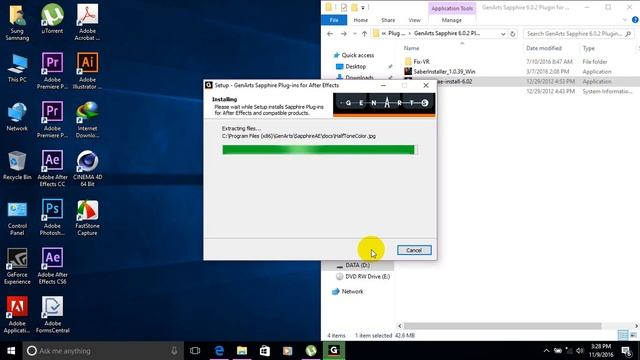Select the Adobe FormsCentral icon

[x=52, y=315]
